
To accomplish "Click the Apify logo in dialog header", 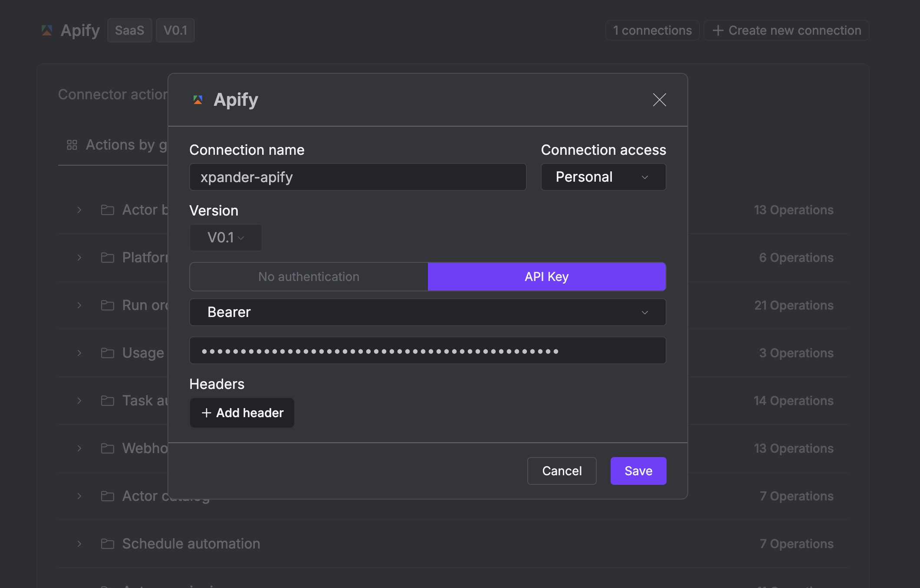I will (x=198, y=100).
